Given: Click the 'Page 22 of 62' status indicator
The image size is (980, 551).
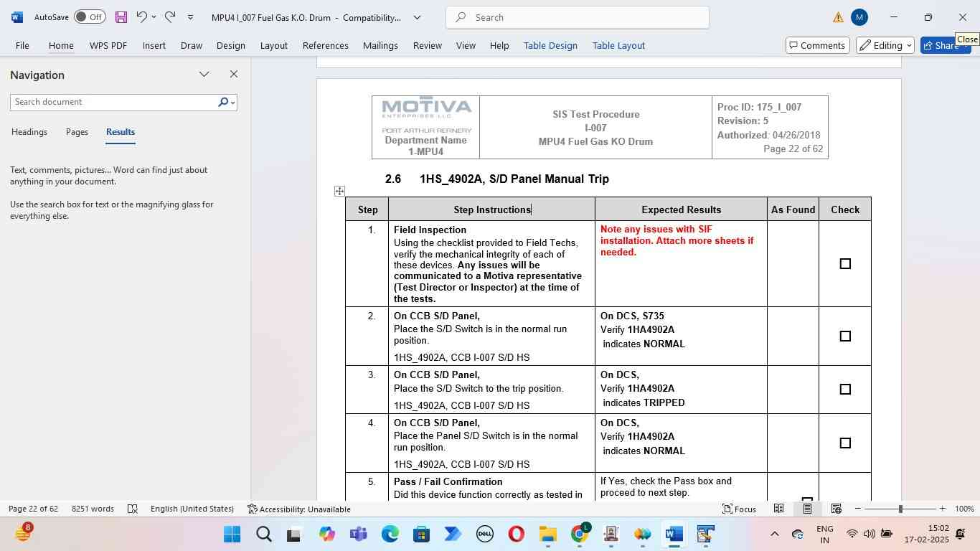Looking at the screenshot, I should (x=33, y=509).
